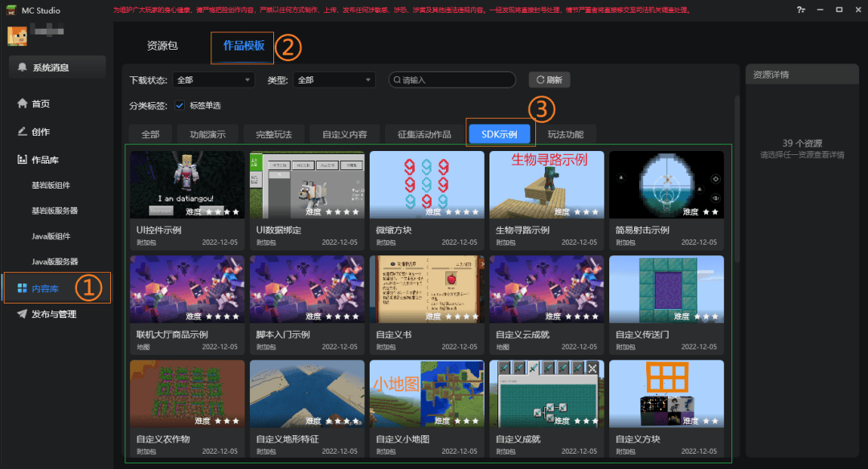Click the 首页 home icon
Screen dimensions: 868x469
(23, 103)
